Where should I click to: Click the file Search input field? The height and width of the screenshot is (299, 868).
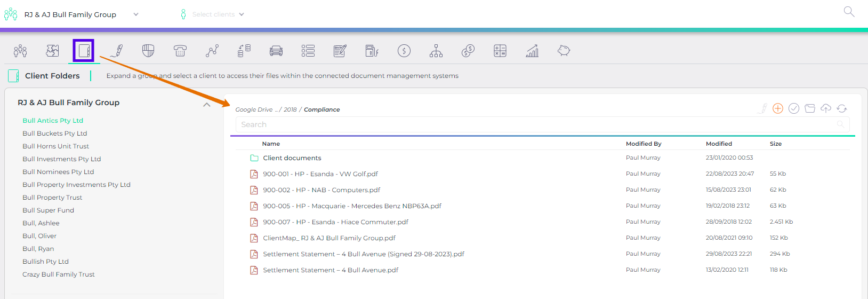[542, 124]
